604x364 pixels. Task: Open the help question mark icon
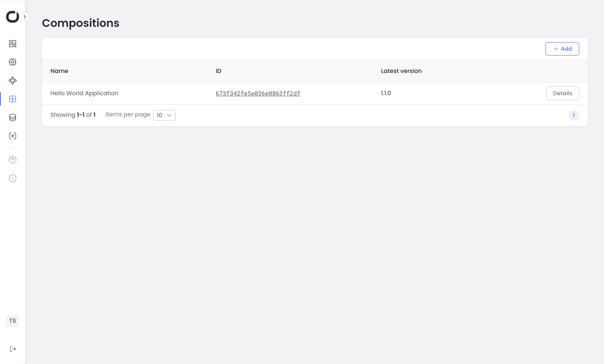pyautogui.click(x=13, y=160)
